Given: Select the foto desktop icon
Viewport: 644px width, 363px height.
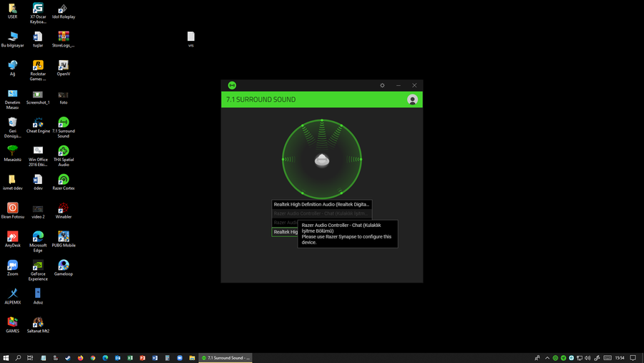Looking at the screenshot, I should point(63,97).
